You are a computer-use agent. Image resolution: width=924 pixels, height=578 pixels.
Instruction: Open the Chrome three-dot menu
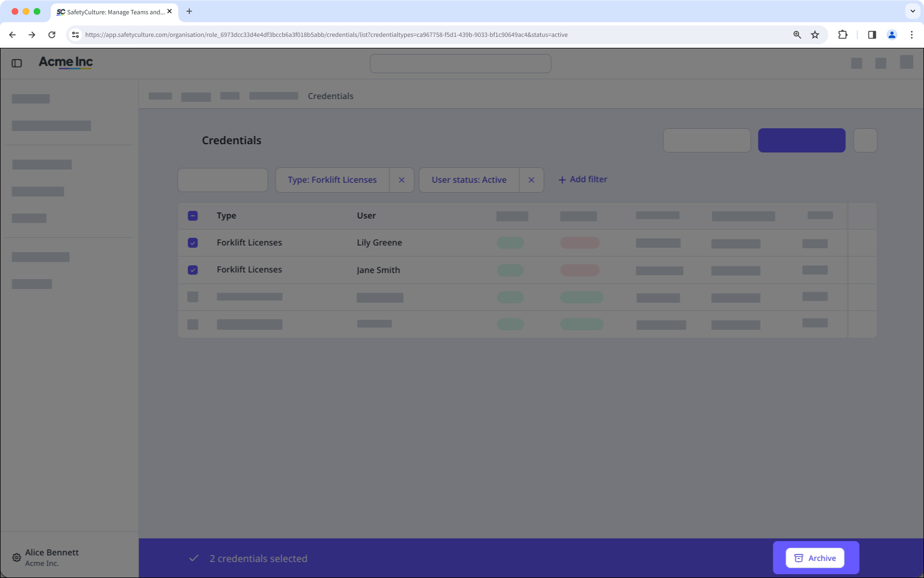[911, 35]
